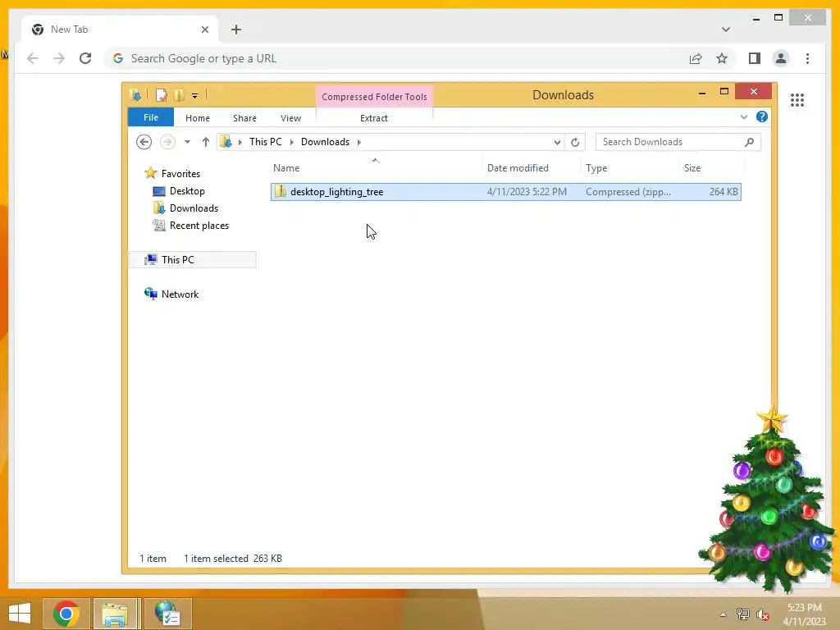Close the New Tab tab
Image resolution: width=840 pixels, height=630 pixels.
[x=204, y=30]
